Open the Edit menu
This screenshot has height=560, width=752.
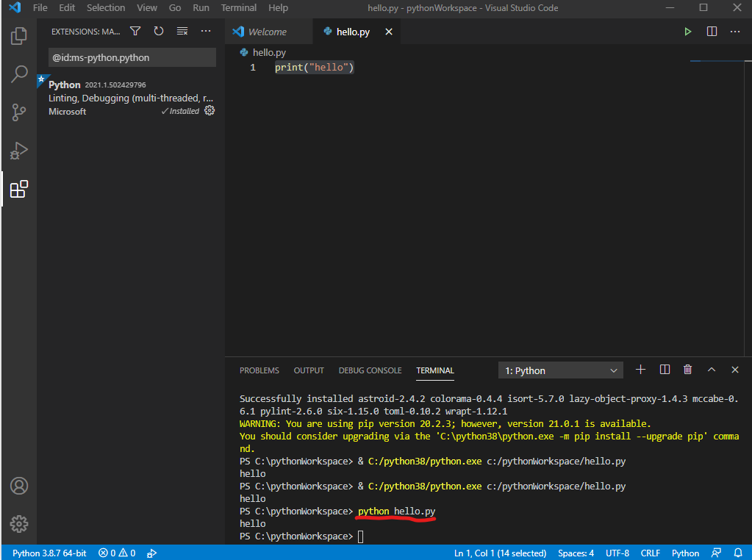(67, 7)
